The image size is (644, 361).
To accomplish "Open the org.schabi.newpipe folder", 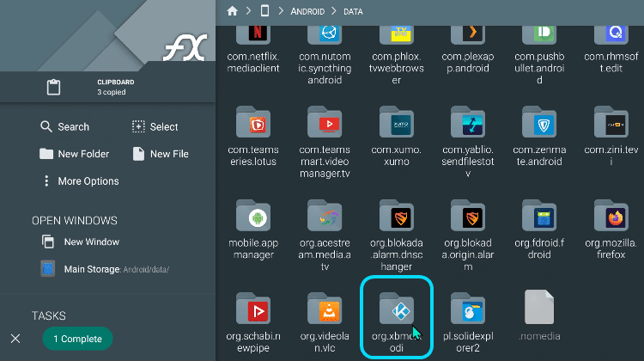I will coord(253,323).
